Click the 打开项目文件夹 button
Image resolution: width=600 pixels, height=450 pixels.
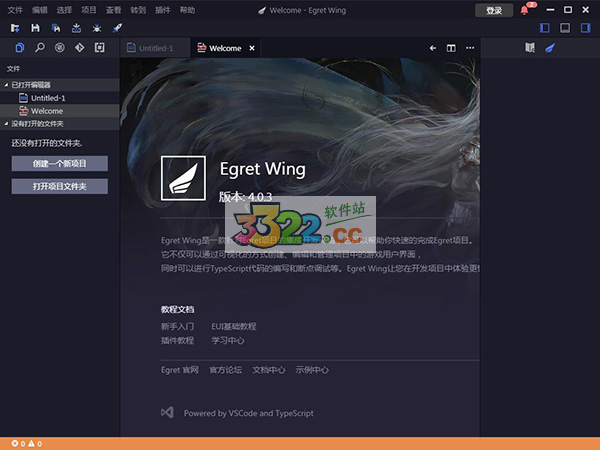[60, 186]
